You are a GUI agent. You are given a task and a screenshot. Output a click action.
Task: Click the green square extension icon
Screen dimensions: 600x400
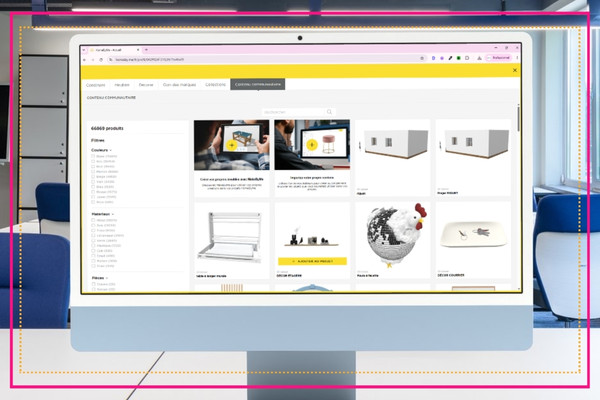pyautogui.click(x=458, y=58)
